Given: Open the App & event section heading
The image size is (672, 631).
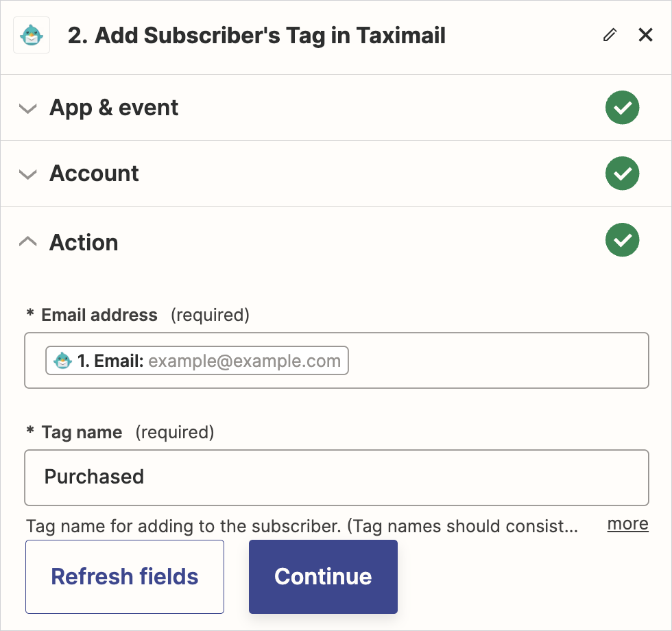Looking at the screenshot, I should click(x=114, y=108).
